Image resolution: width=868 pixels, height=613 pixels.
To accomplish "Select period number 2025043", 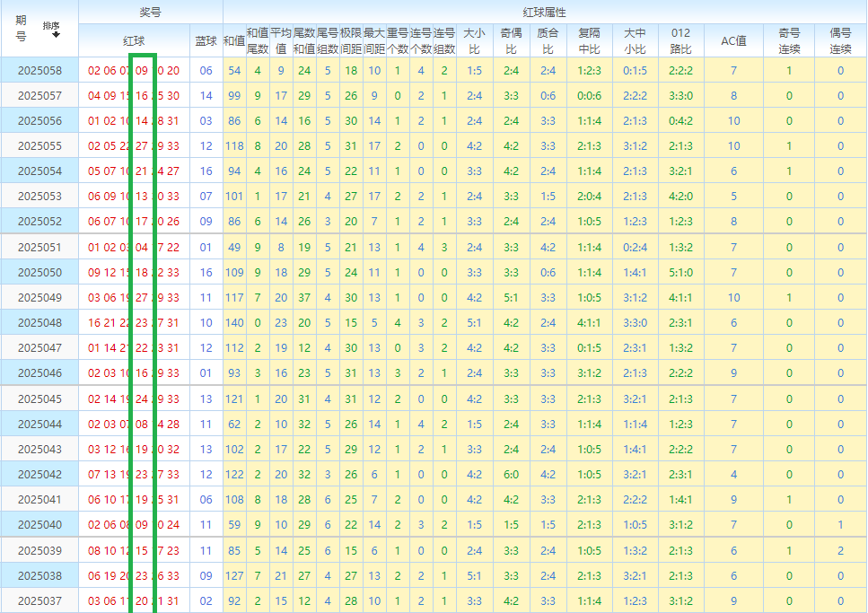I will [39, 449].
